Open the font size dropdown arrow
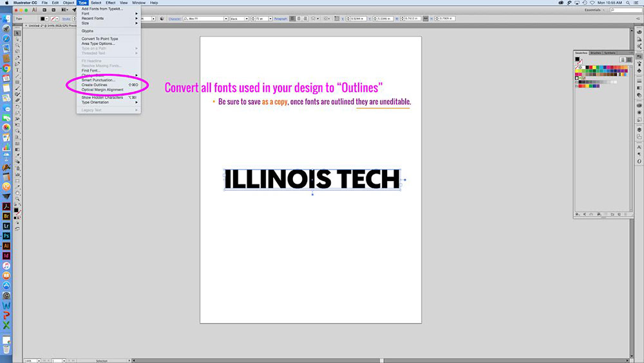 coord(270,19)
